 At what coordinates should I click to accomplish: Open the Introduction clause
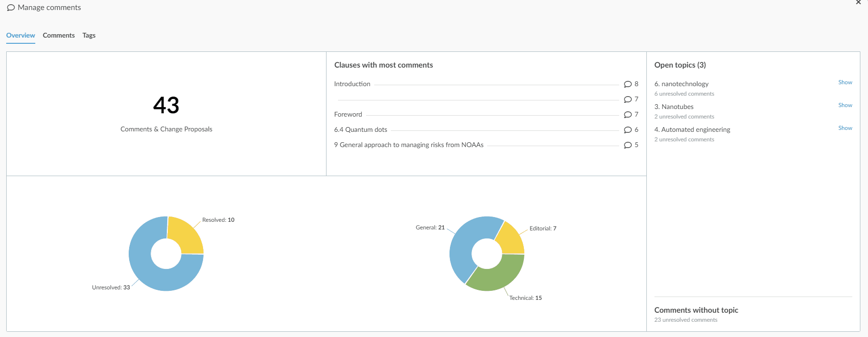(352, 84)
